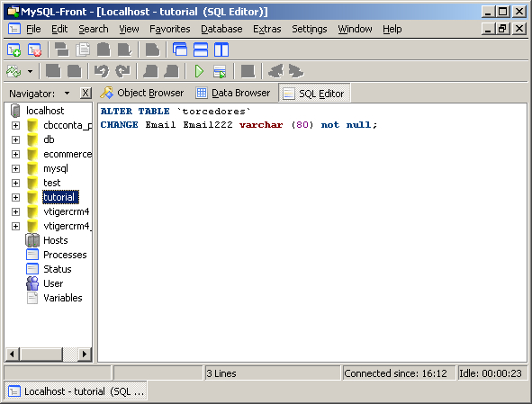This screenshot has height=404, width=532.
Task: Click the Undo arrow icon
Action: [x=102, y=72]
